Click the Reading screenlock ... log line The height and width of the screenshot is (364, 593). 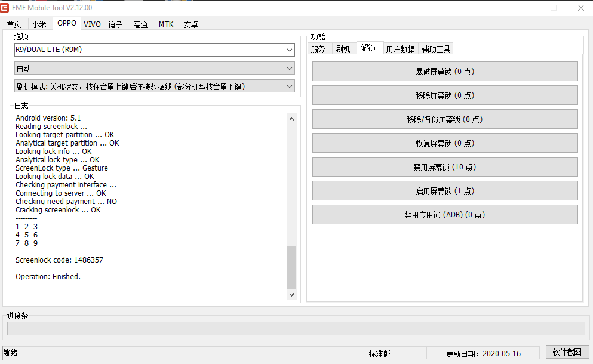(x=51, y=127)
